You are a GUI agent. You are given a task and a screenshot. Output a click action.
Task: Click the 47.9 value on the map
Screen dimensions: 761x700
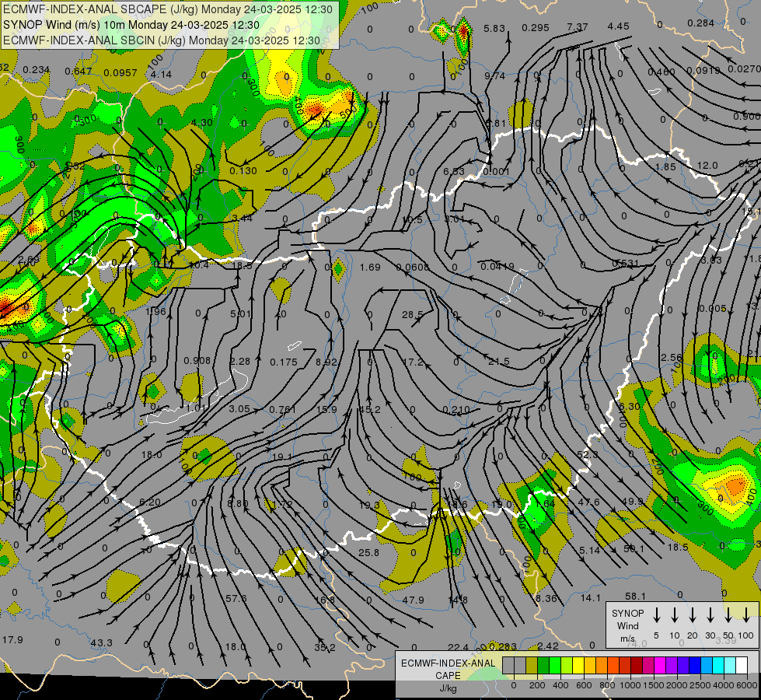point(414,600)
